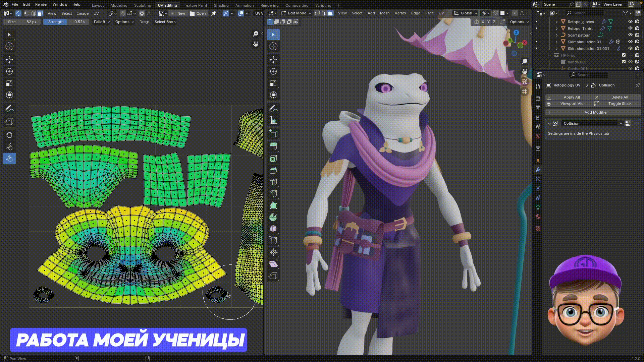Screen dimensions: 644x362
Task: Select the UV editor Rotate tool
Action: click(x=9, y=71)
